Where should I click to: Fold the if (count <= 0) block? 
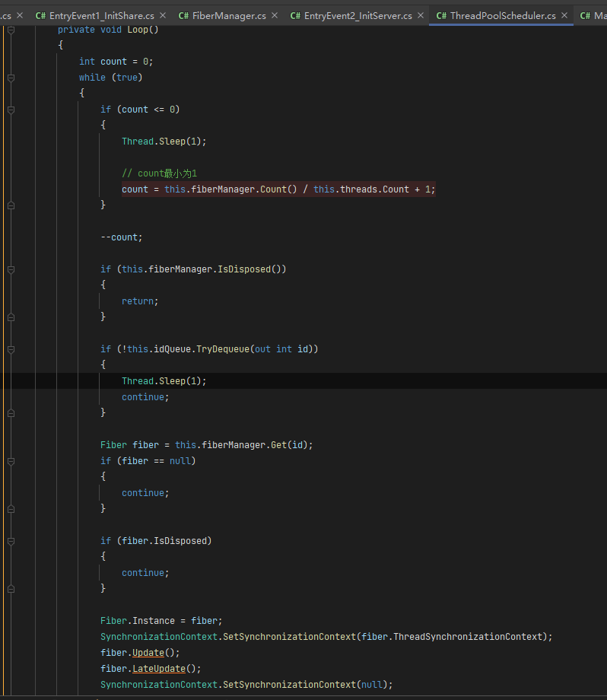point(11,110)
